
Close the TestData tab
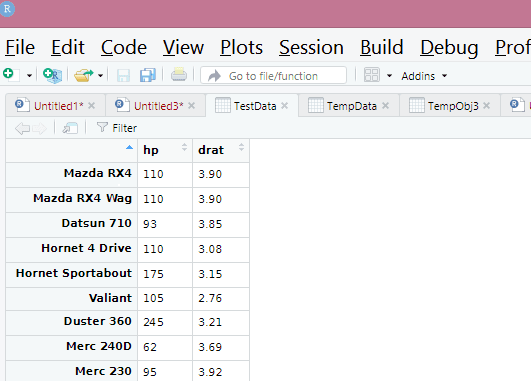pos(284,106)
